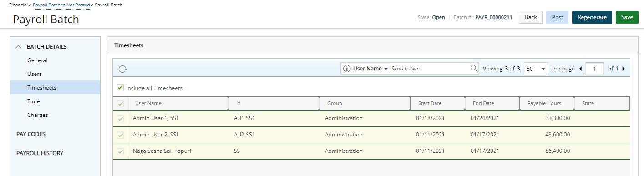644x176 pixels.
Task: Toggle Include all Timesheets checkbox
Action: 120,87
